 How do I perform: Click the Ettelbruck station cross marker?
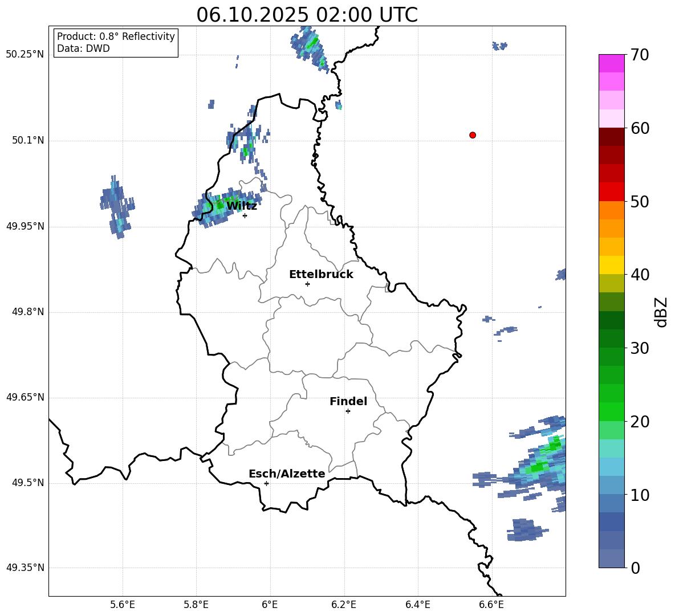[307, 284]
